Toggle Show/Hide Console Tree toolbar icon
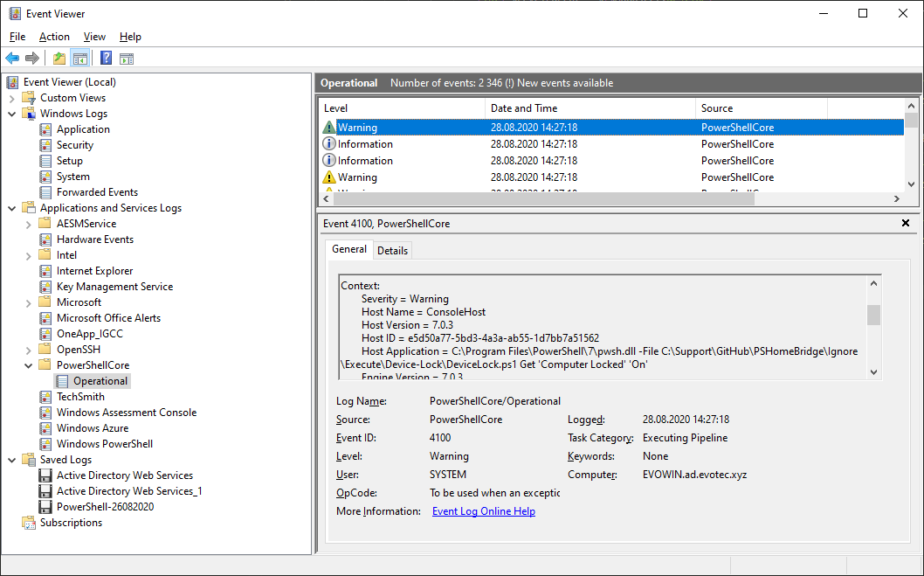 (x=79, y=59)
